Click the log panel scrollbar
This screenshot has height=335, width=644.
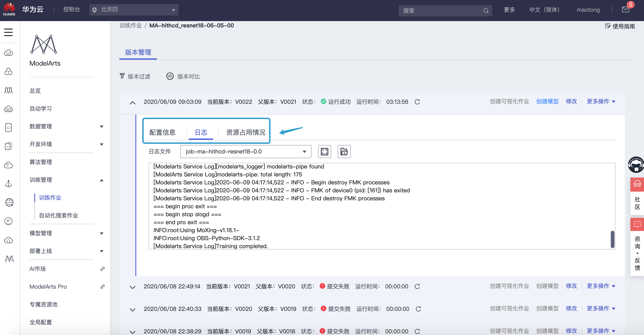(x=612, y=239)
